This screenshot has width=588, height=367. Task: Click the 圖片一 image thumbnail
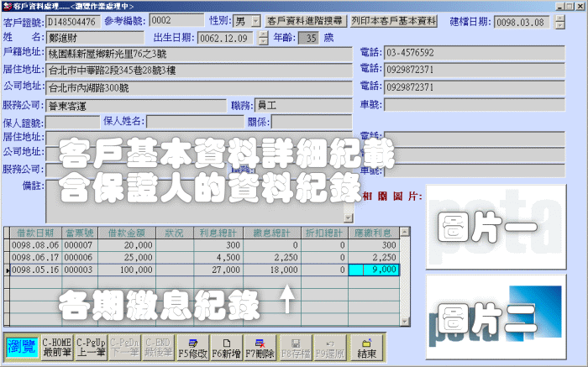[x=496, y=227]
